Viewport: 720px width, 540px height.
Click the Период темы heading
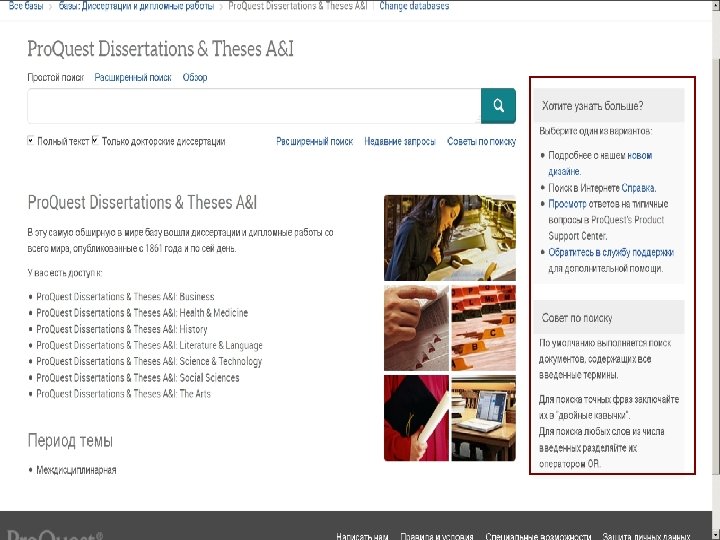(70, 441)
